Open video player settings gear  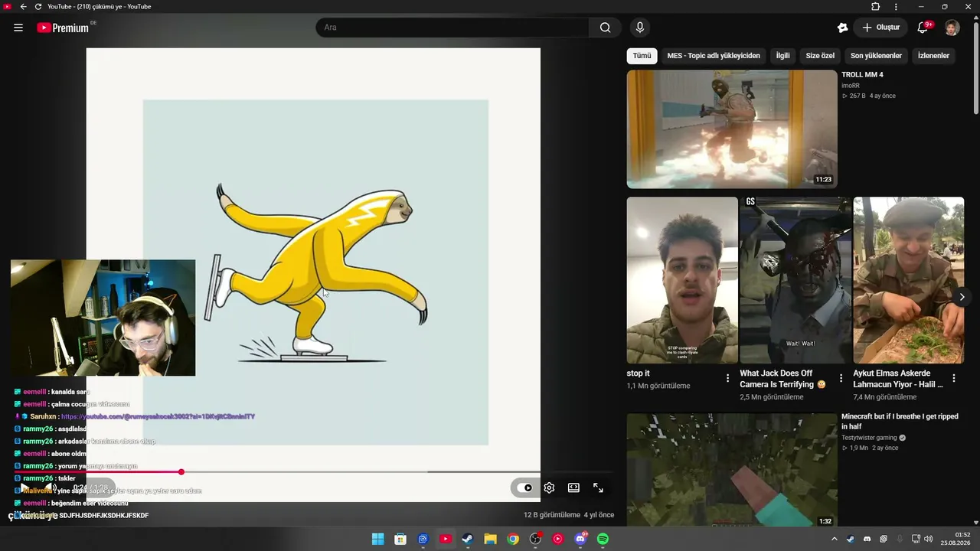pos(549,487)
